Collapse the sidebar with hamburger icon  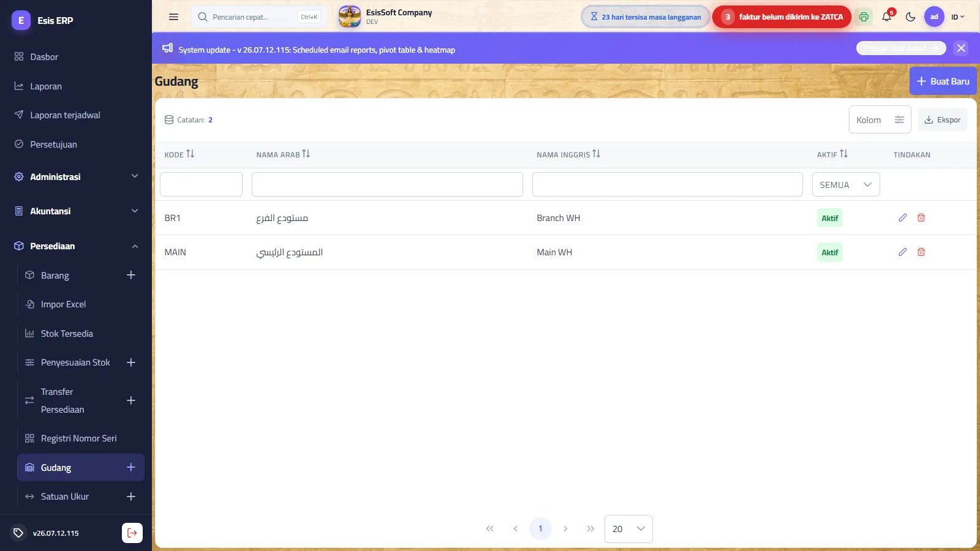click(x=173, y=17)
